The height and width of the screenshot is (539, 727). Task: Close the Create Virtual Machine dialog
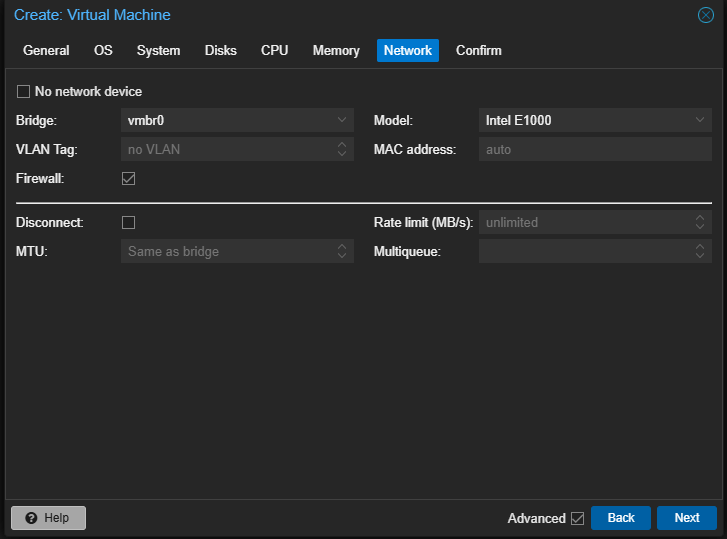click(706, 15)
